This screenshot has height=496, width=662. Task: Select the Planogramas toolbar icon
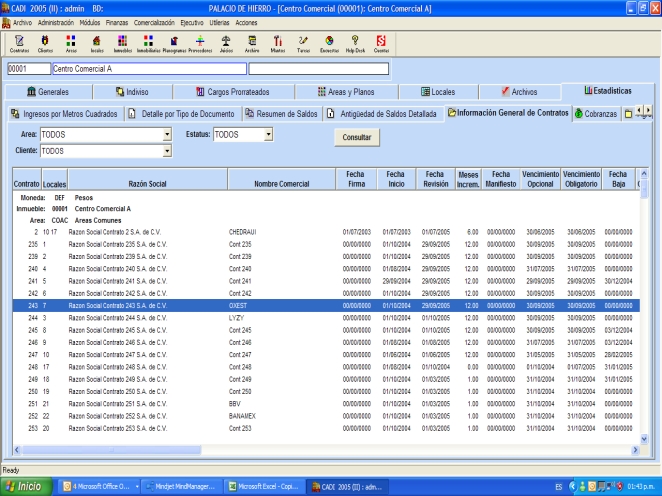coord(175,41)
